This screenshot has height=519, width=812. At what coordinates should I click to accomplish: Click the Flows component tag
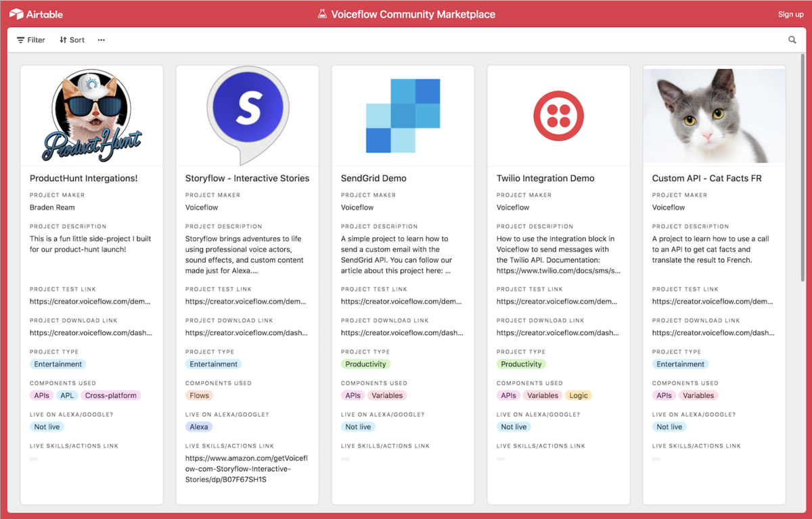point(200,395)
